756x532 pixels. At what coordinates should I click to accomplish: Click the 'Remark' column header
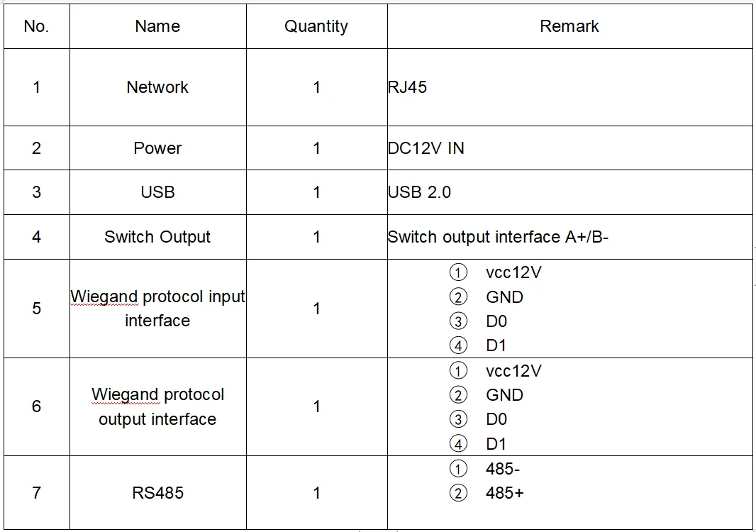point(569,26)
